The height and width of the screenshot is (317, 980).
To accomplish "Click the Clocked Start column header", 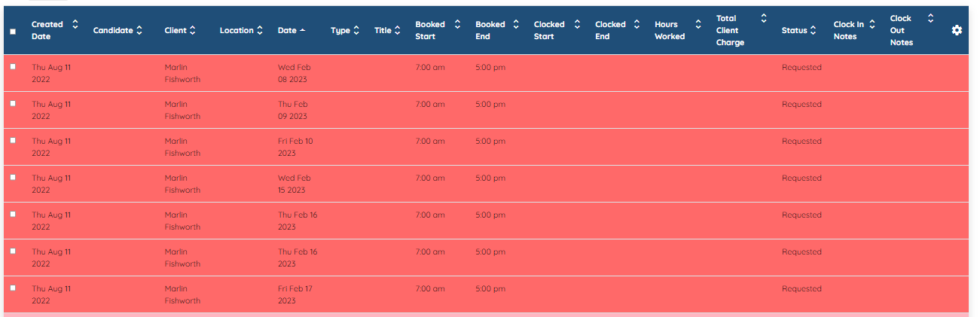I will coord(549,30).
